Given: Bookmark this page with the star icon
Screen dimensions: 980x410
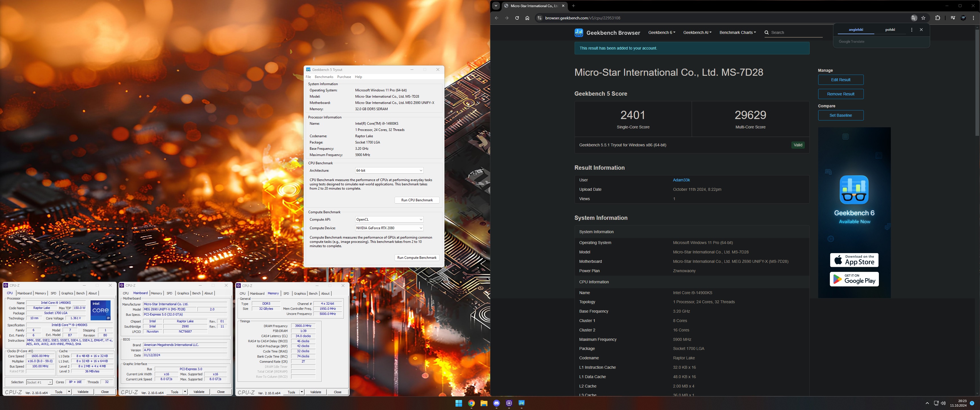Looking at the screenshot, I should [923, 18].
